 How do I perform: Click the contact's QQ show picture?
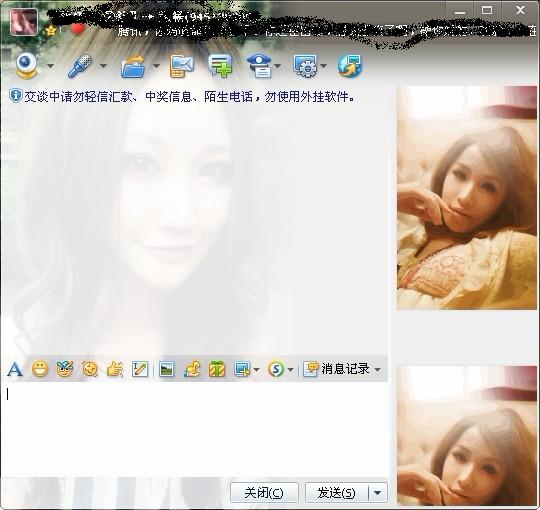coord(467,198)
